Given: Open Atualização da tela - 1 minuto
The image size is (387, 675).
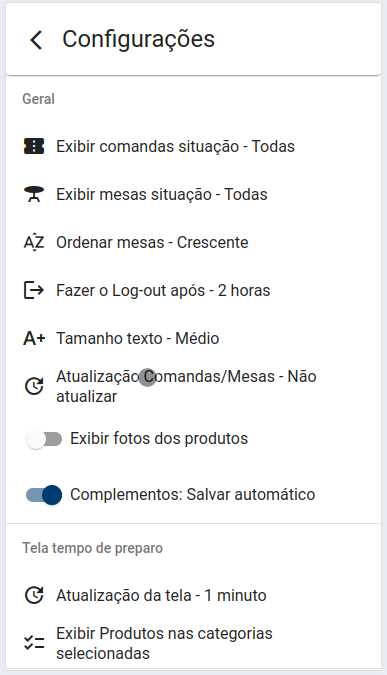Looking at the screenshot, I should coord(193,595).
